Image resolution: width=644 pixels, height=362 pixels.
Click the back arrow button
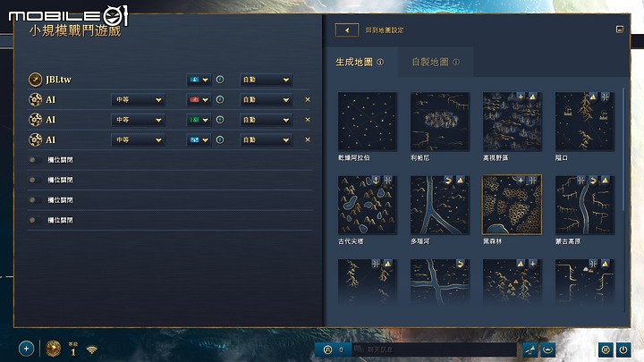click(347, 30)
